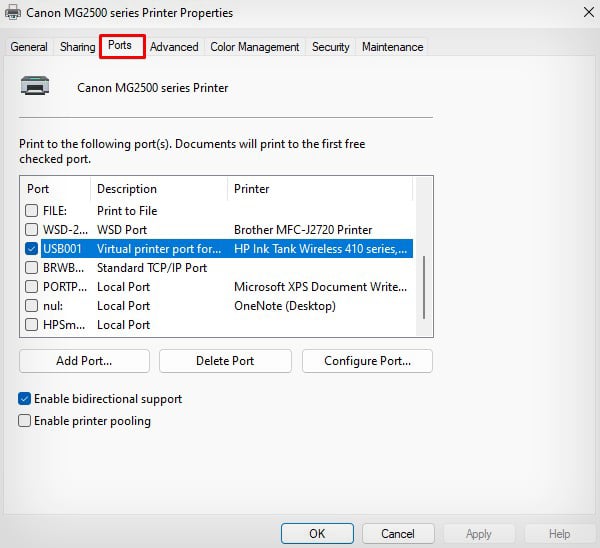The image size is (600, 548).
Task: Click the Canon MG2500 printer image
Action: [35, 85]
